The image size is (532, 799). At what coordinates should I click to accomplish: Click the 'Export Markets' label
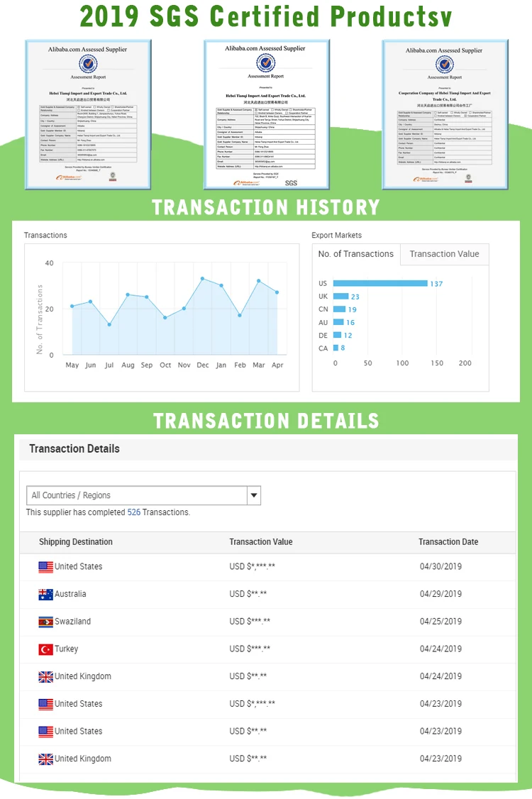click(x=337, y=236)
